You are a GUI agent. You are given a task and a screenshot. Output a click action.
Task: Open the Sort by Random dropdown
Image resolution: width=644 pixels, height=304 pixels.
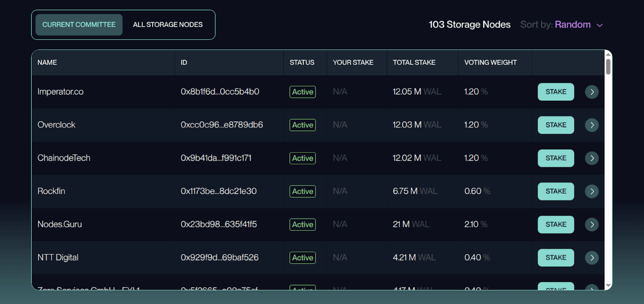pos(573,24)
